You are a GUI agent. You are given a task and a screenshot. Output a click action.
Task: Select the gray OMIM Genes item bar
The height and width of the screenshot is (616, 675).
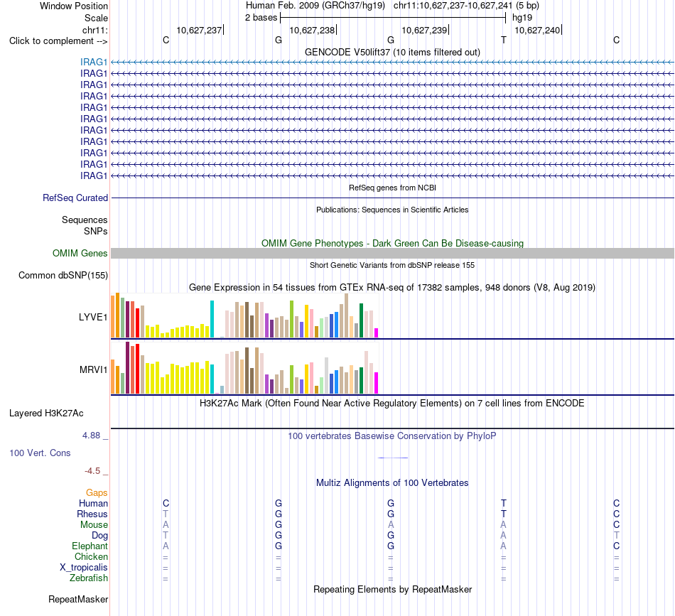(392, 253)
